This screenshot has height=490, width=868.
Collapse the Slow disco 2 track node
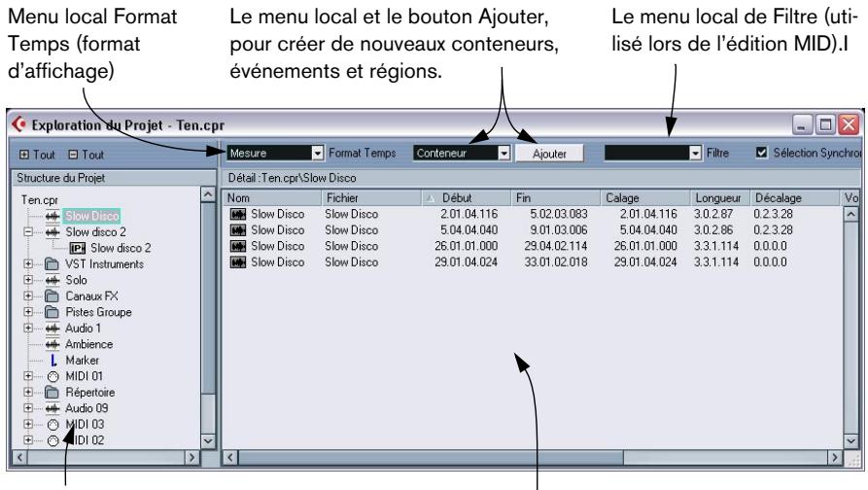point(28,232)
